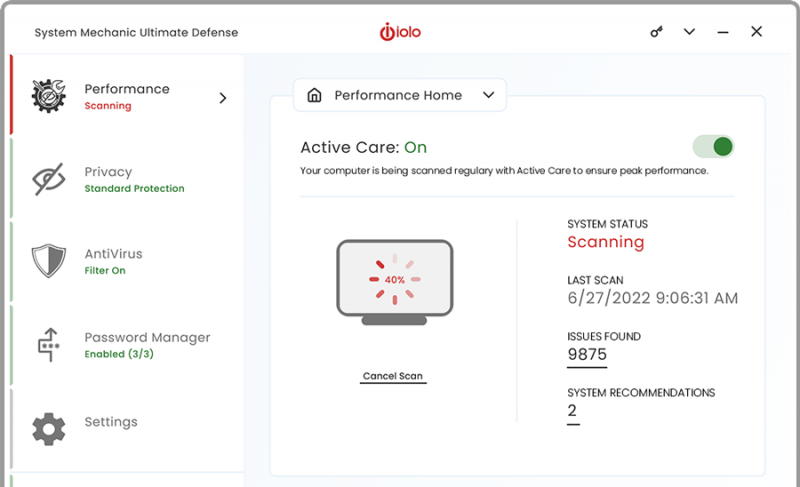Click the AntiVirus shield icon

(48, 262)
